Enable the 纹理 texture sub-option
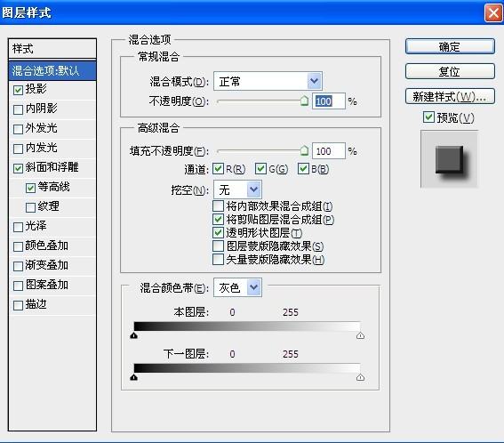The image size is (504, 443). (30, 207)
